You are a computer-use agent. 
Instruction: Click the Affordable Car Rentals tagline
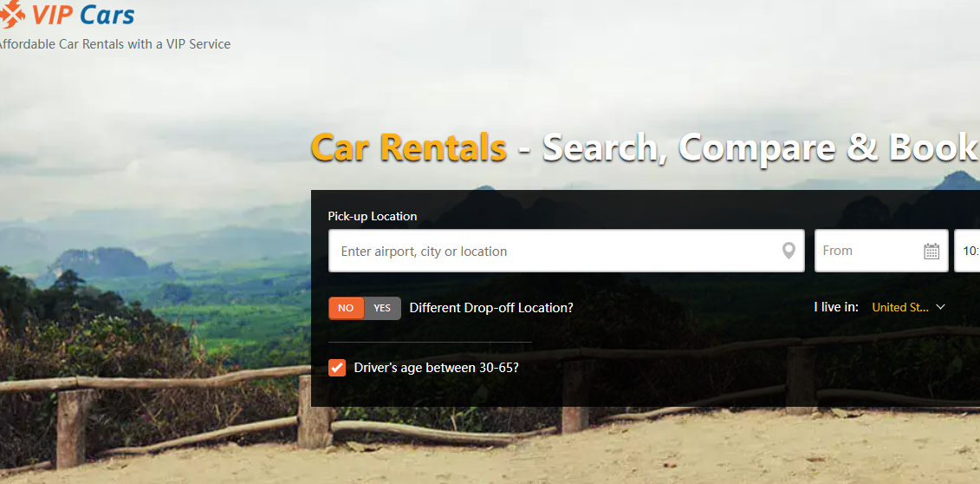pos(114,44)
